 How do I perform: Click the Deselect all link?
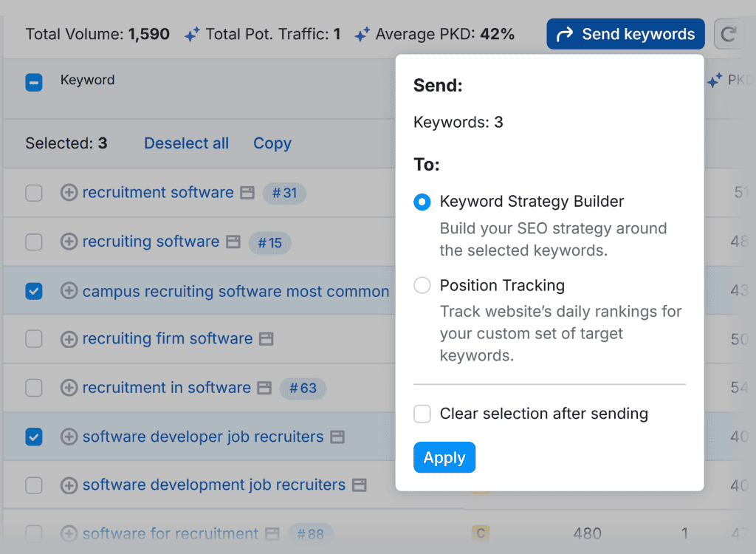point(186,143)
